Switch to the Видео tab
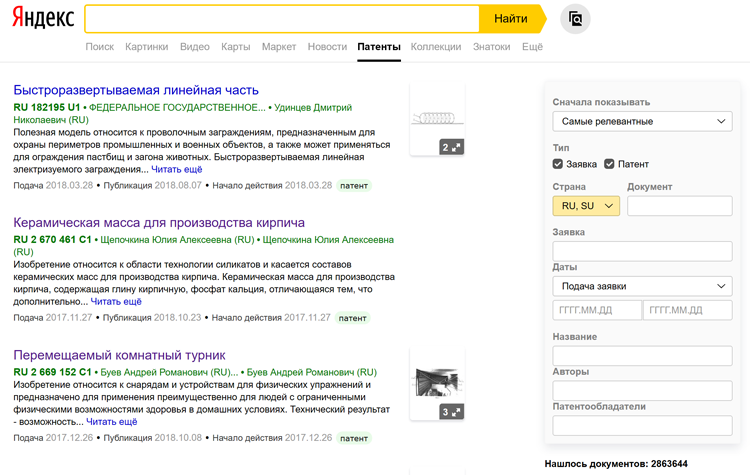 195,47
